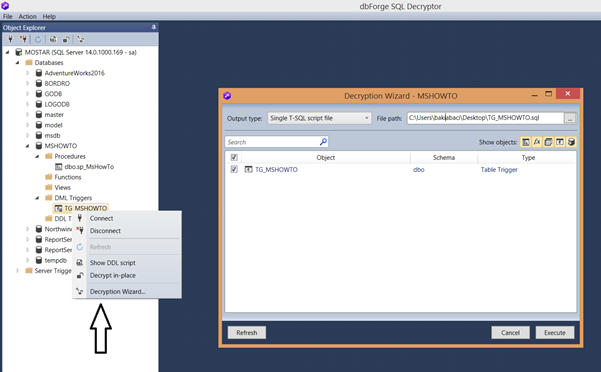This screenshot has width=601, height=372.
Task: Toggle the select-all checkbox in the Object header
Action: pyautogui.click(x=234, y=157)
